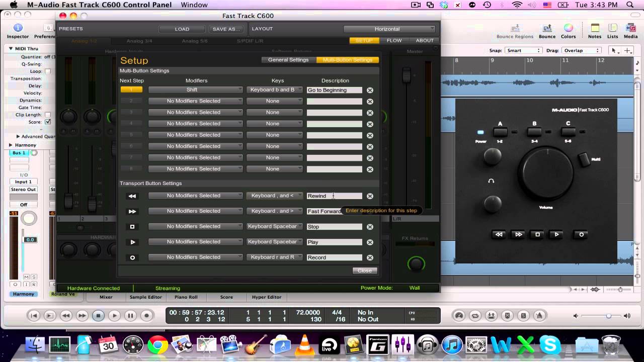Click the stop icon in Transport Button Settings
644x362 pixels.
pos(132,227)
